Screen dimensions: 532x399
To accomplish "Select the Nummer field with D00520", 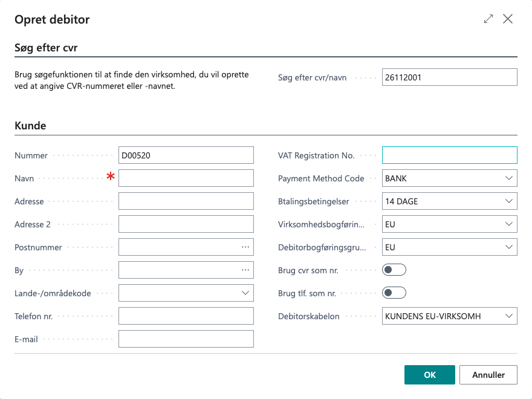I will click(x=186, y=155).
